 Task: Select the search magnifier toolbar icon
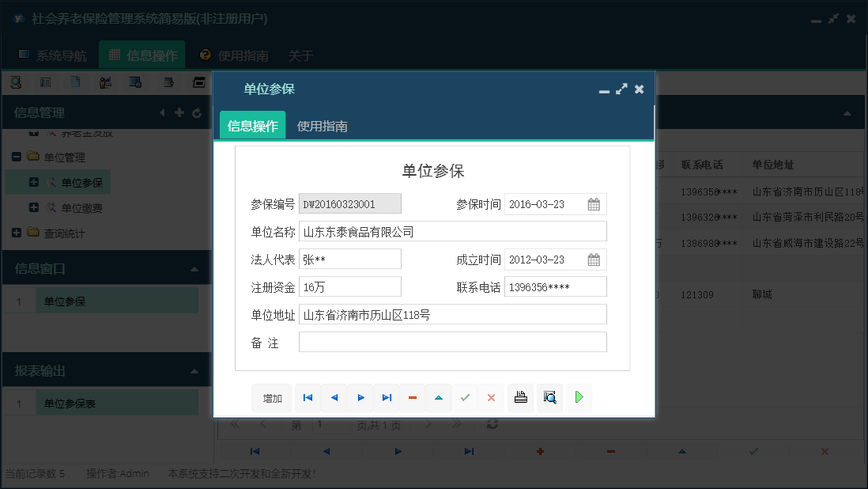[16, 81]
